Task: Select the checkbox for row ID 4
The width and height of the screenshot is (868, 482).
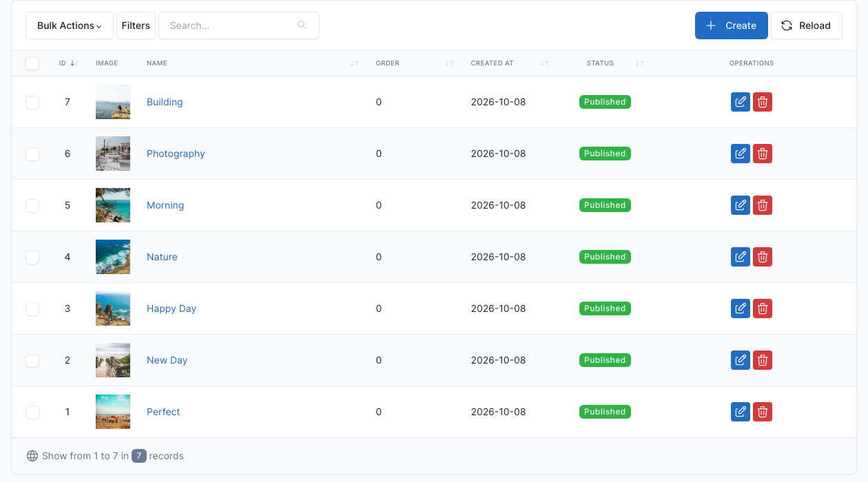Action: tap(32, 257)
